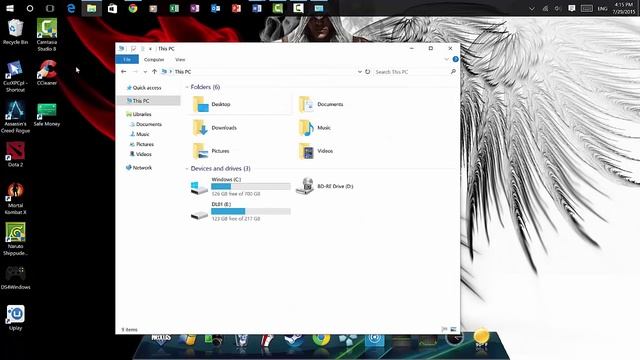The width and height of the screenshot is (640, 360).
Task: Click the This PC address bar path
Action: pyautogui.click(x=183, y=71)
